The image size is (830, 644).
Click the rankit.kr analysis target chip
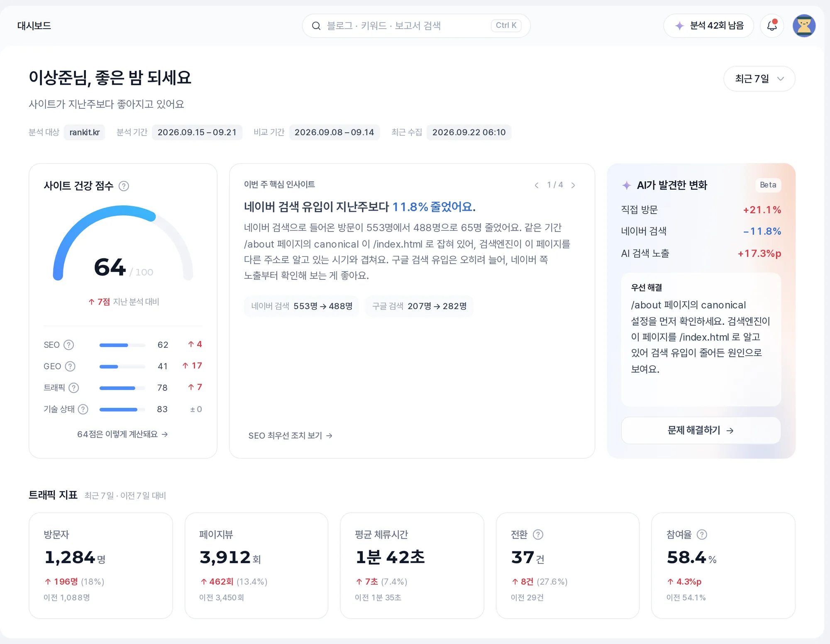85,132
